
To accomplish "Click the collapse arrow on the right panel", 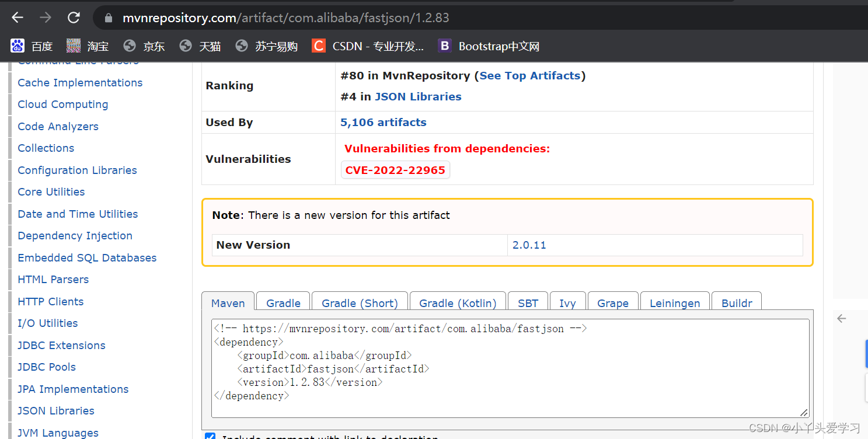I will 841,318.
